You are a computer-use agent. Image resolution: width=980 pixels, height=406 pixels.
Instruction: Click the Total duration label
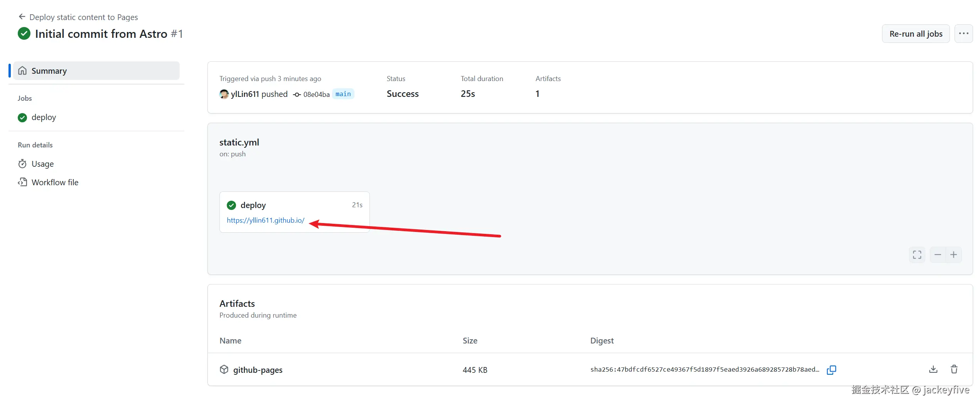pyautogui.click(x=482, y=78)
